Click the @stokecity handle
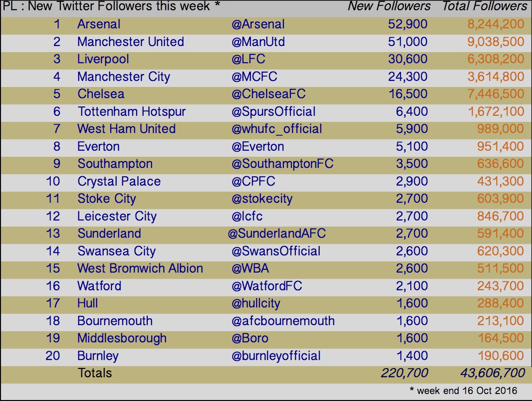Screen dimensions: 532x401 tap(262, 199)
